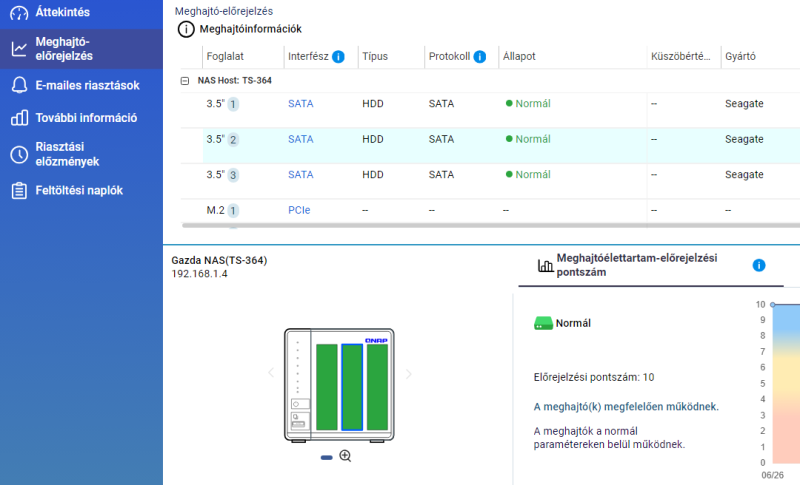Click the Normál status of slot 1
This screenshot has width=800, height=485.
point(528,104)
